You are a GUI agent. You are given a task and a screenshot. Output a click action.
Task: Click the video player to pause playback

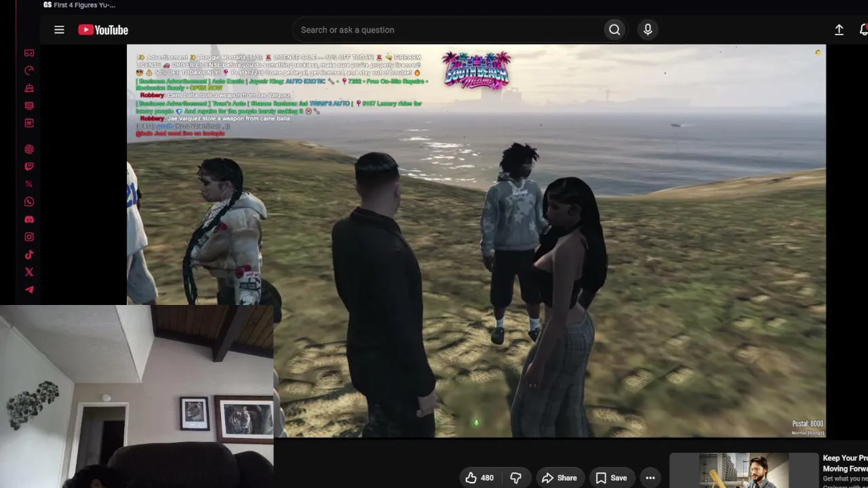476,241
